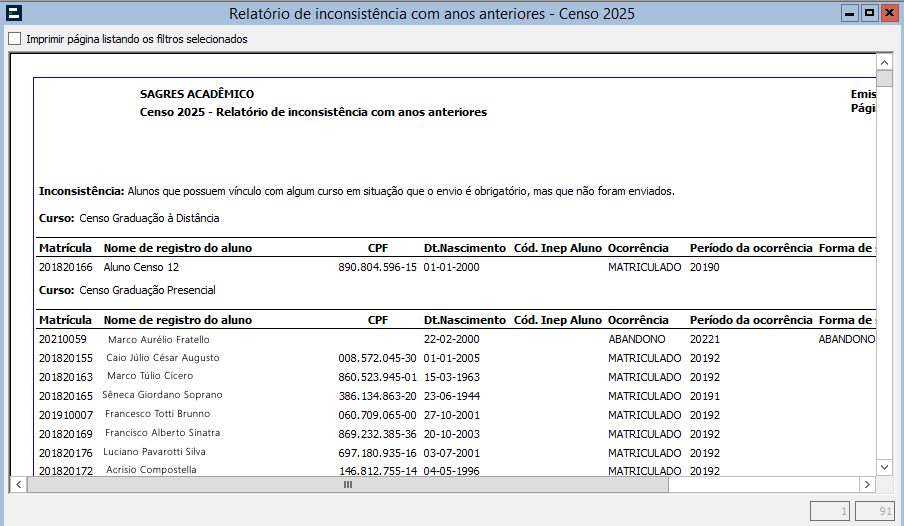Screen dimensions: 904x526
Task: Click birth date 03-07-2001
Action: (451, 453)
